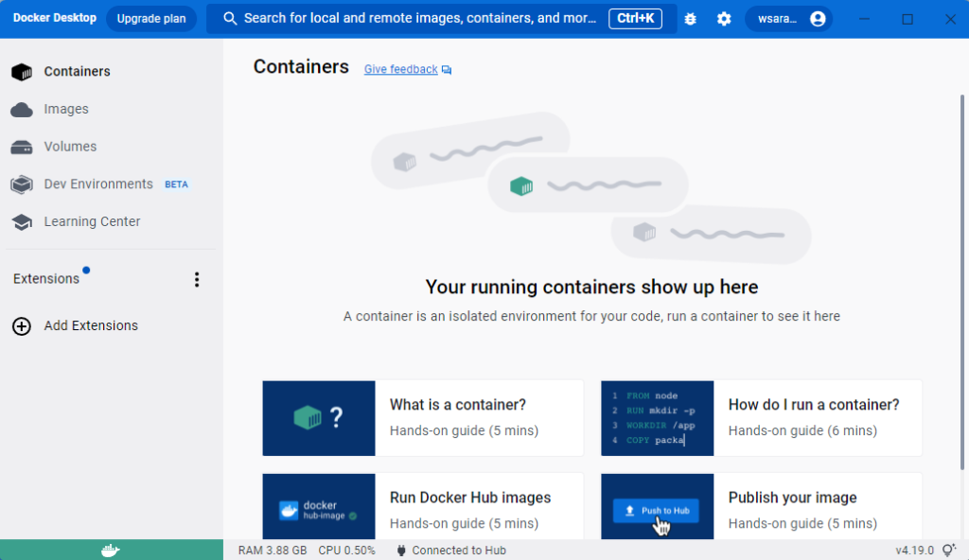
Task: Click the Upgrade plan button
Action: 151,19
